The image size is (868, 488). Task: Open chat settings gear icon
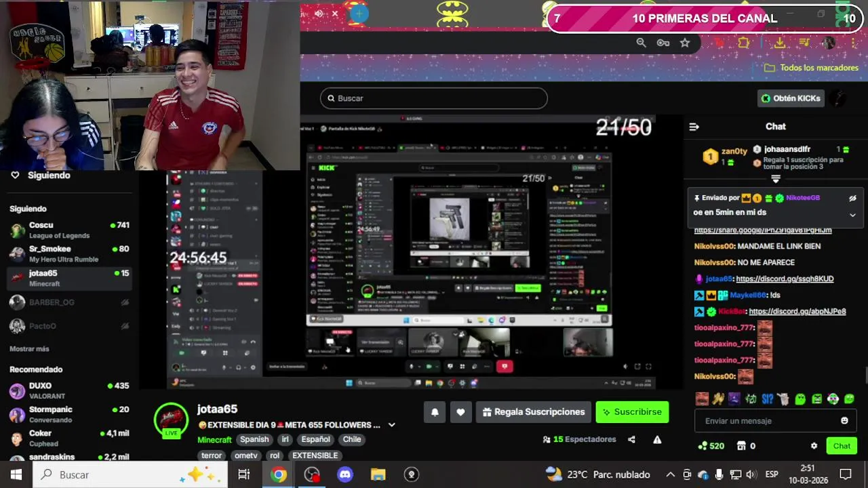click(x=814, y=446)
